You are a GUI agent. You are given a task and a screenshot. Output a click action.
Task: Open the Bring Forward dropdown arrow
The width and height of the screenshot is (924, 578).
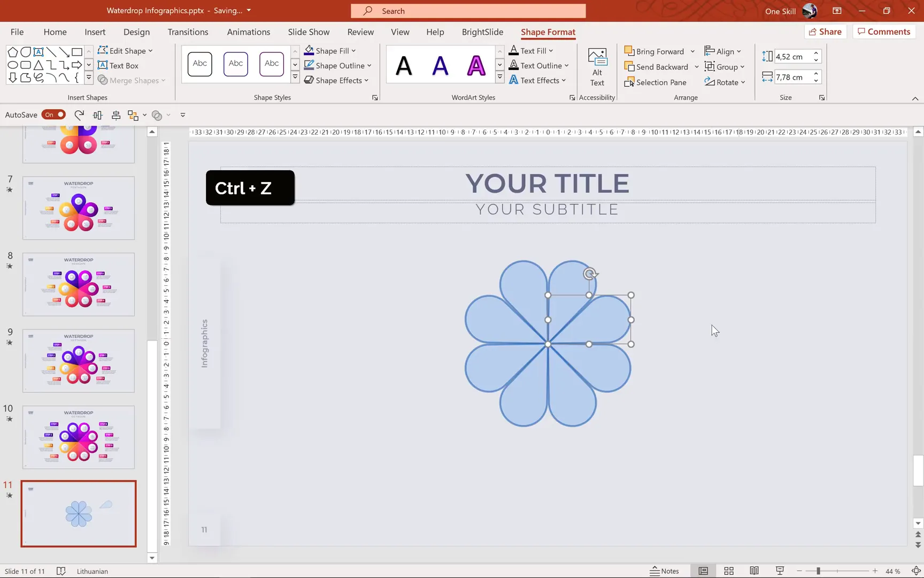point(693,51)
